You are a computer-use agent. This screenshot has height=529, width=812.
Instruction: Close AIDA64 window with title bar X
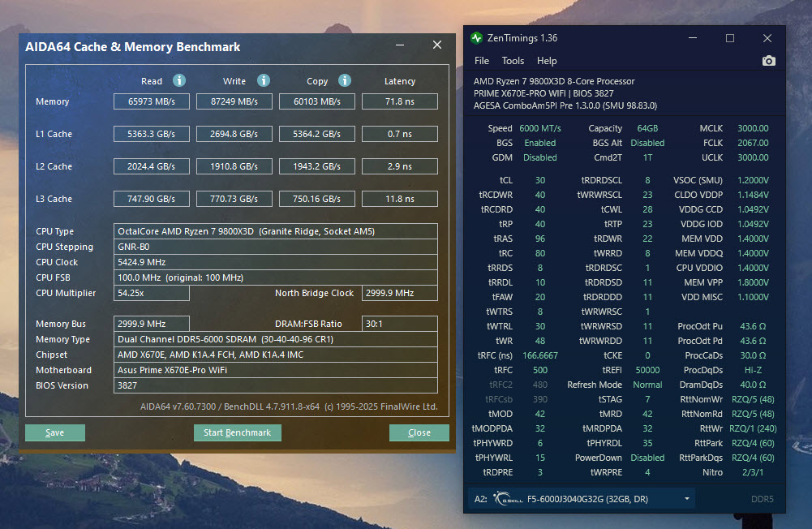tap(437, 45)
